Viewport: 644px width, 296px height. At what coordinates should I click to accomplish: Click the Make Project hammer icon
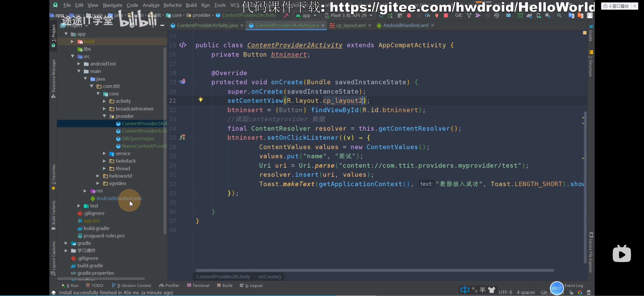point(286,15)
